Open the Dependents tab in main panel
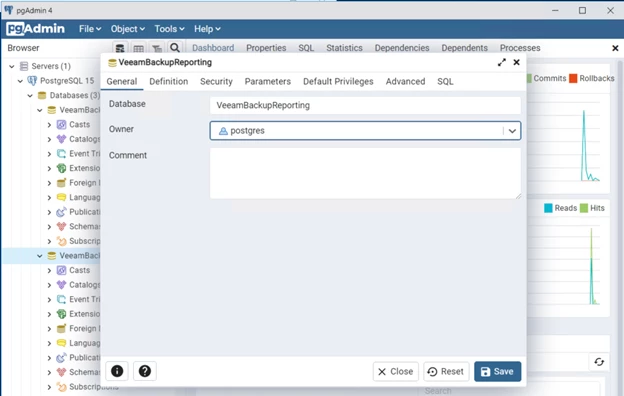624x396 pixels. click(464, 48)
